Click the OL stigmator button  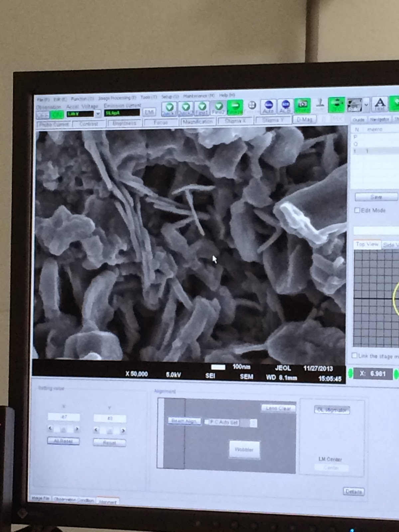click(332, 410)
